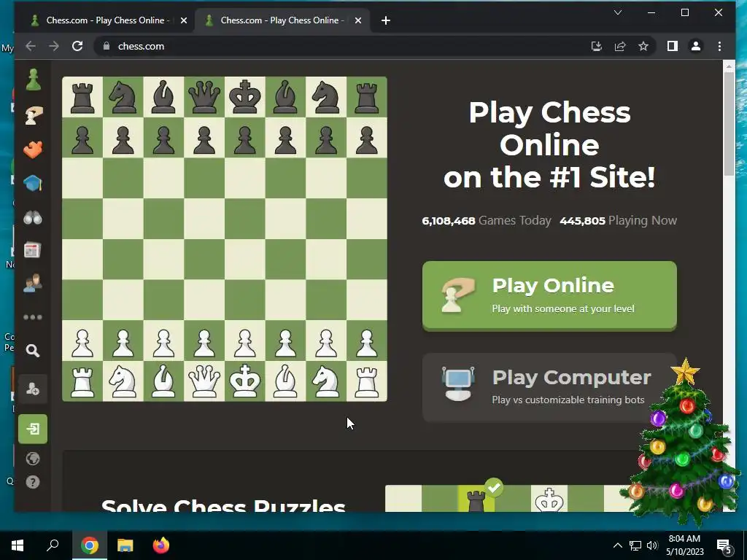Open the Chrome profile icon
Image resolution: width=747 pixels, height=560 pixels.
point(695,46)
